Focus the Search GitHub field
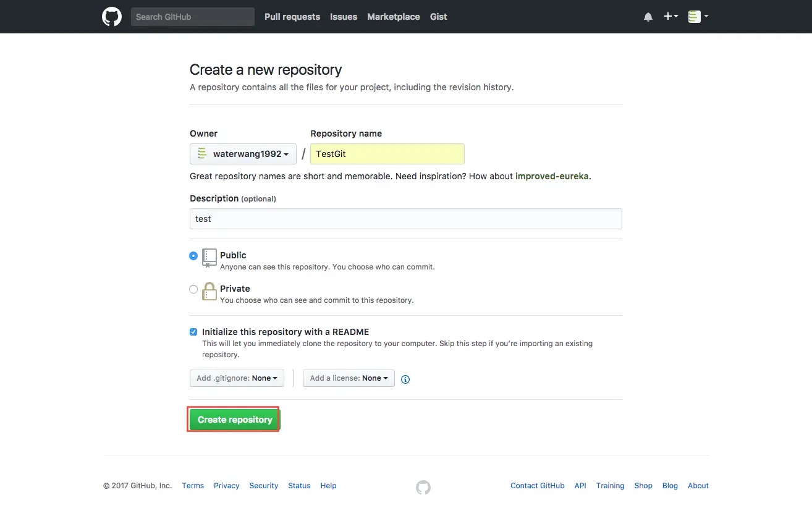812x521 pixels. coord(193,17)
